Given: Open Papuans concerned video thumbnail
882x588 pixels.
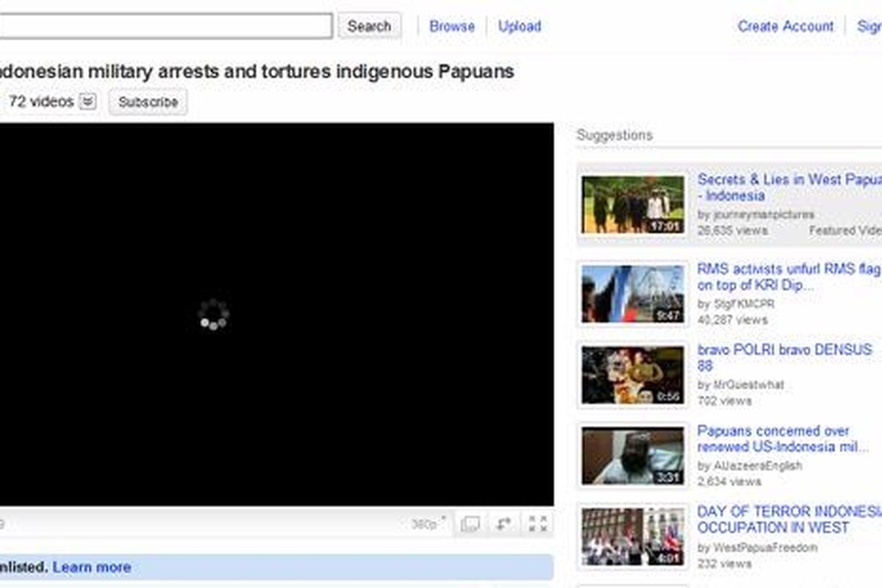Looking at the screenshot, I should (x=633, y=456).
